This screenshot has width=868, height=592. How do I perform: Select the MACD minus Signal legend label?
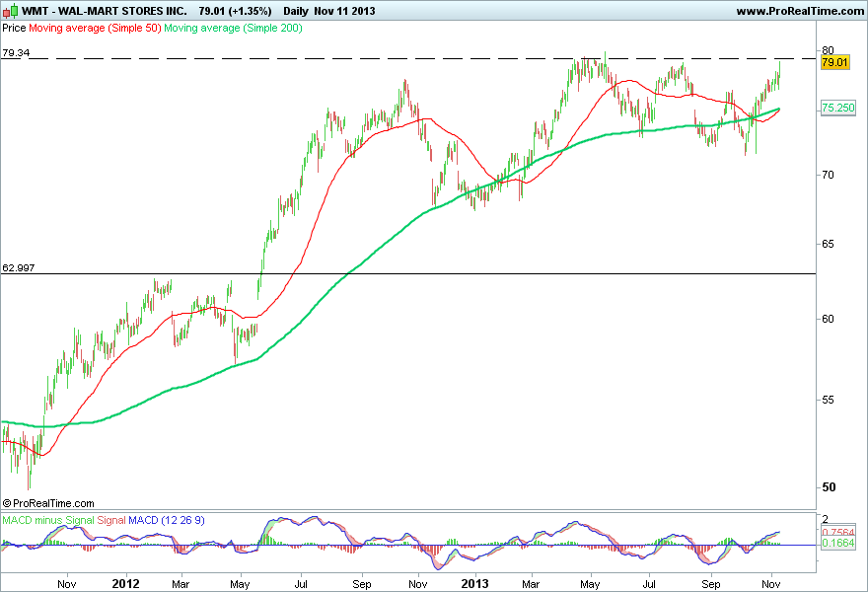tap(48, 520)
